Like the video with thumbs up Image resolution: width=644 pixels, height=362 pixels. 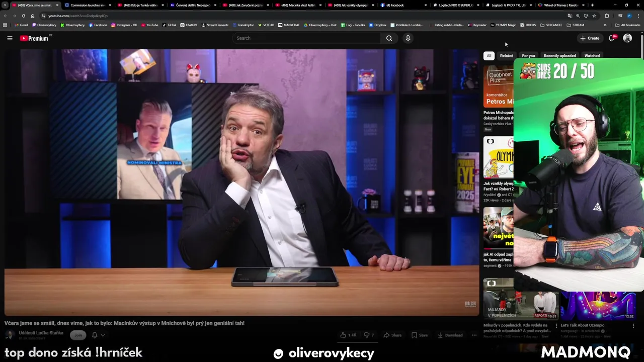(x=348, y=335)
